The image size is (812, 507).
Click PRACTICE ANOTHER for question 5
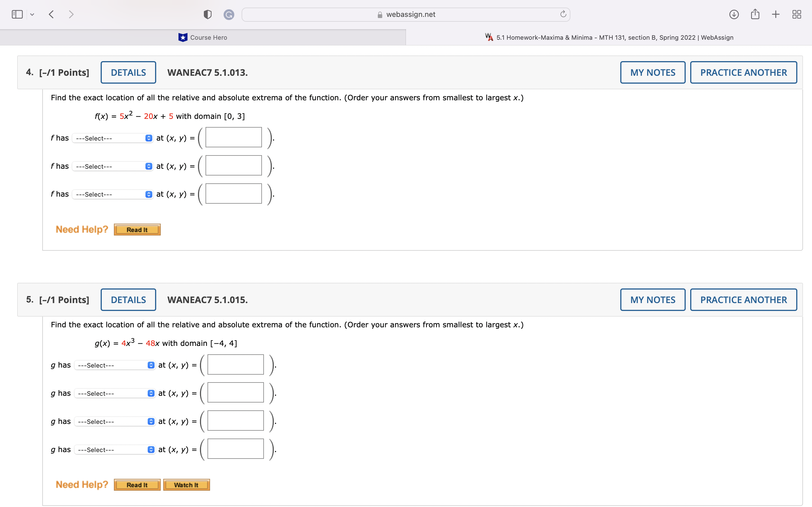743,299
